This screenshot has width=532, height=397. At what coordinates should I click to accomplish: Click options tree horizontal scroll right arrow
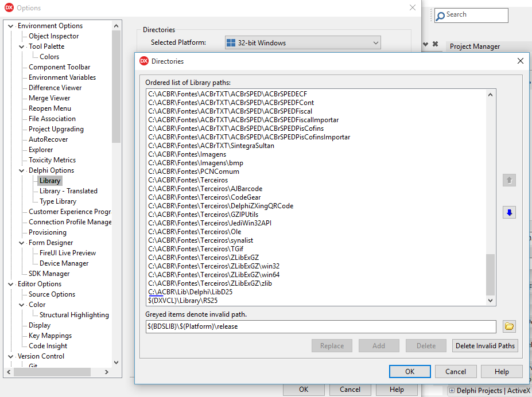(107, 372)
